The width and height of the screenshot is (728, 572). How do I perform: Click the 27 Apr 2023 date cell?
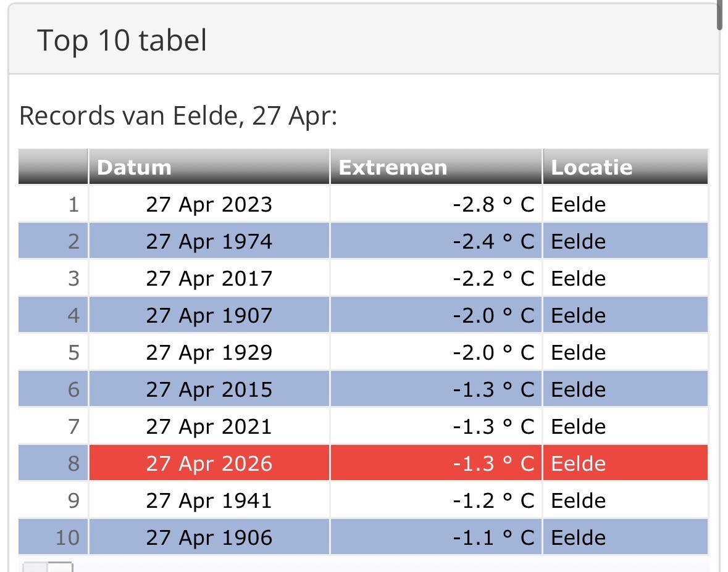coord(209,204)
